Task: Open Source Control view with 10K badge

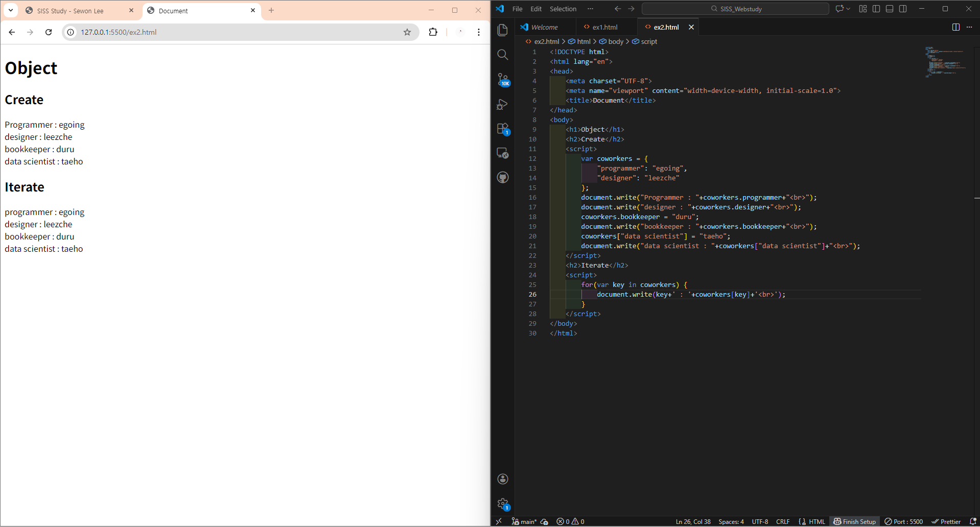Action: 503,79
